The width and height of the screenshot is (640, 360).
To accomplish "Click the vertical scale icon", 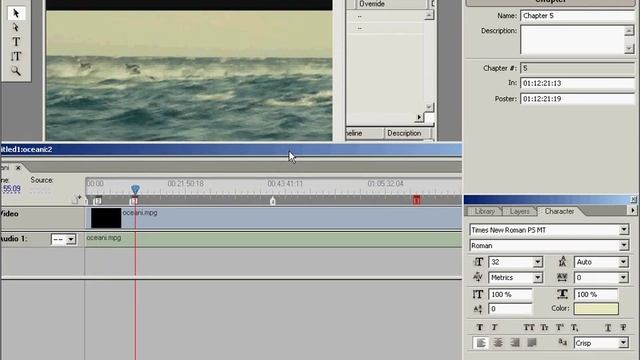I will pos(478,294).
